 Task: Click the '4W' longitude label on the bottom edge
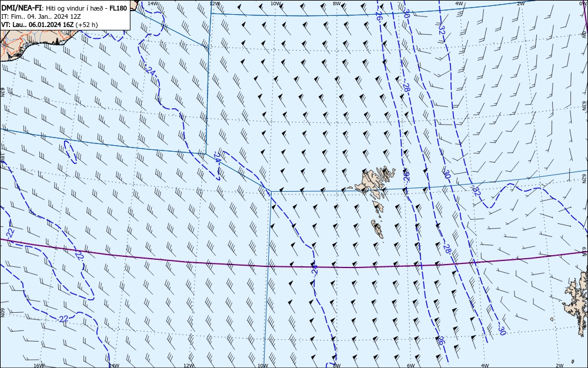tap(485, 366)
